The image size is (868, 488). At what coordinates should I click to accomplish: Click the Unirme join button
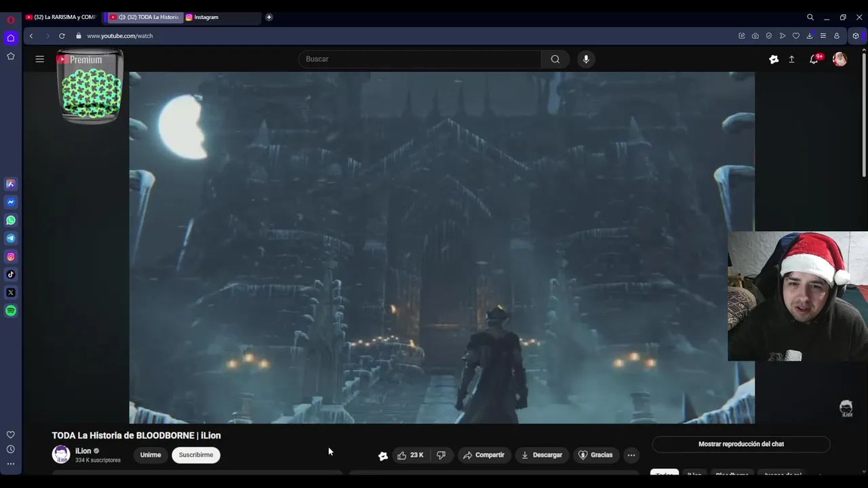tap(151, 455)
